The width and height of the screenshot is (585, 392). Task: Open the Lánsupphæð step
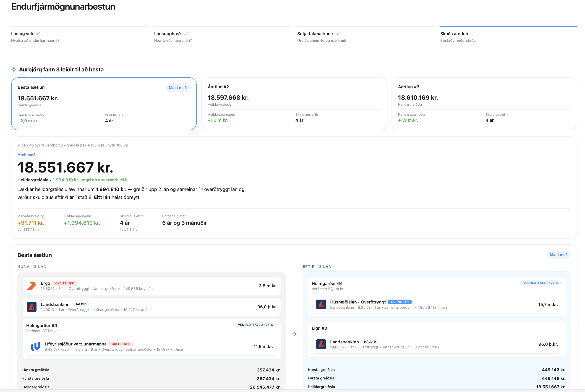(222, 34)
